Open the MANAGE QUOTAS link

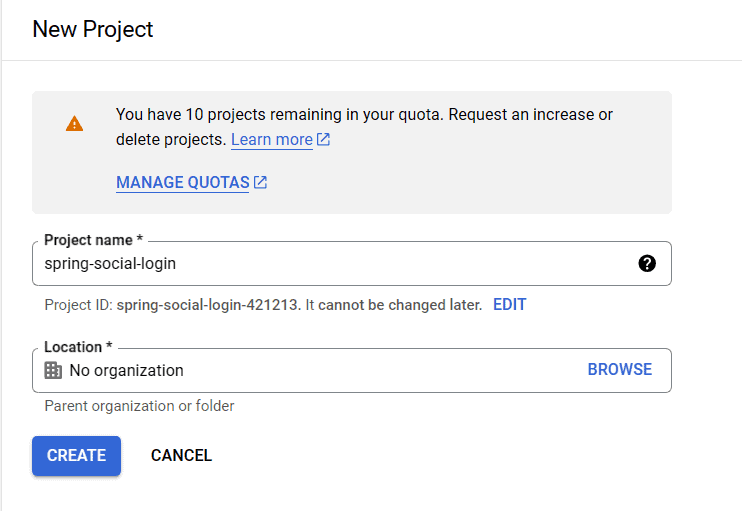point(182,183)
